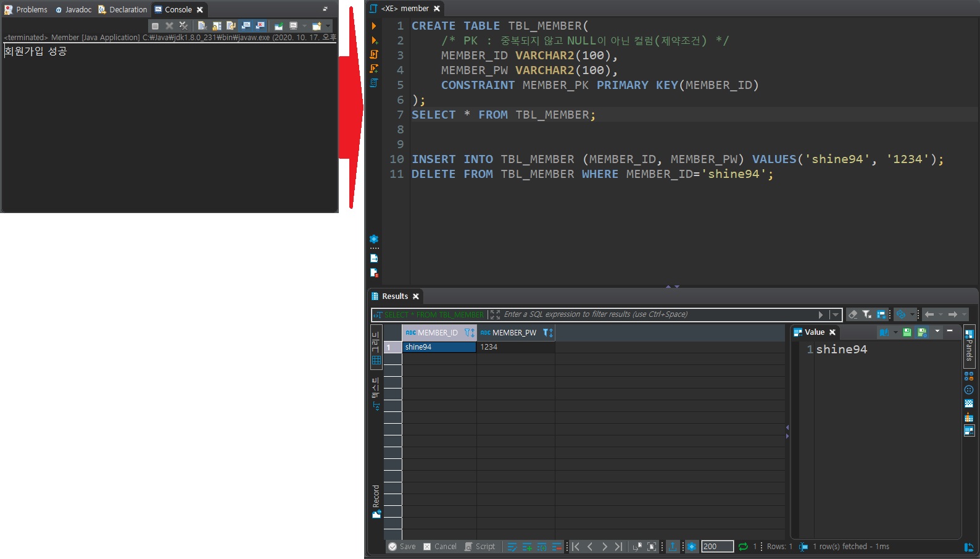Switch to text view (텍스트) side tab

(x=376, y=393)
